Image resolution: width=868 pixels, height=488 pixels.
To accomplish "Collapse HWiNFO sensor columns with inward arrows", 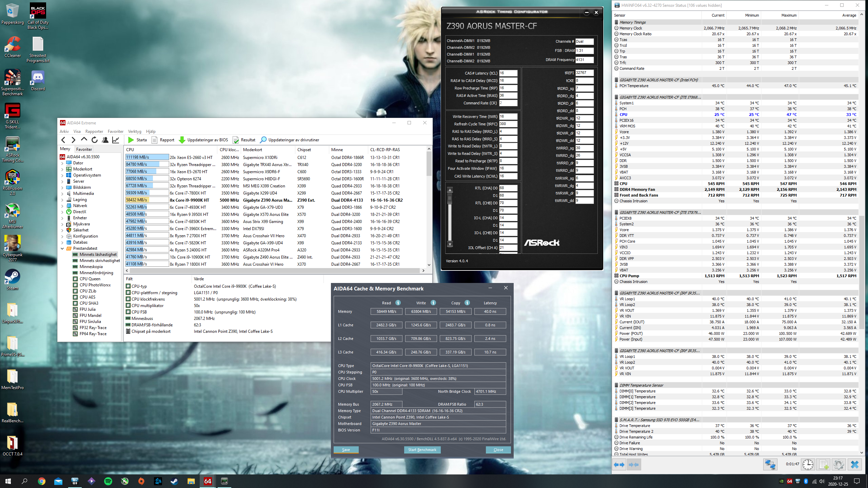I will click(x=634, y=465).
